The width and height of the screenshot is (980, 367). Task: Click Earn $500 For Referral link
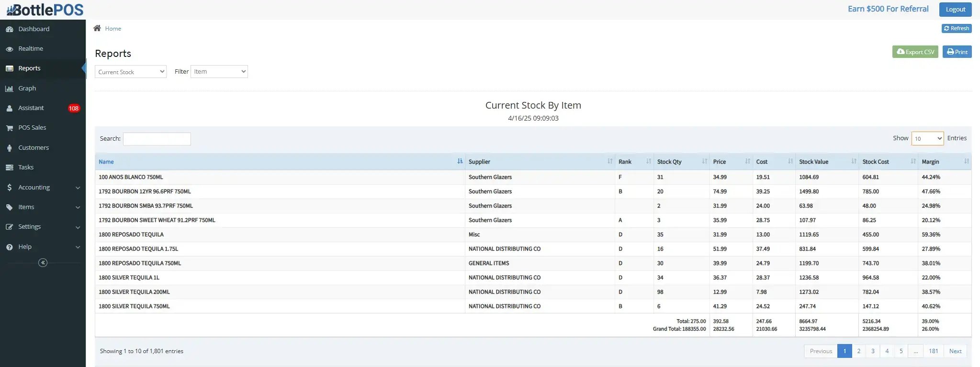[x=888, y=9]
